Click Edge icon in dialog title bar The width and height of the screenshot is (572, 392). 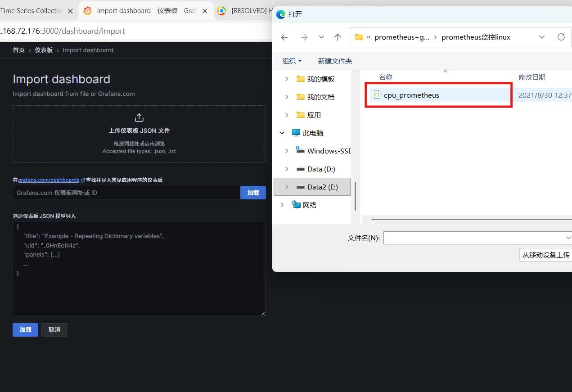tap(281, 14)
